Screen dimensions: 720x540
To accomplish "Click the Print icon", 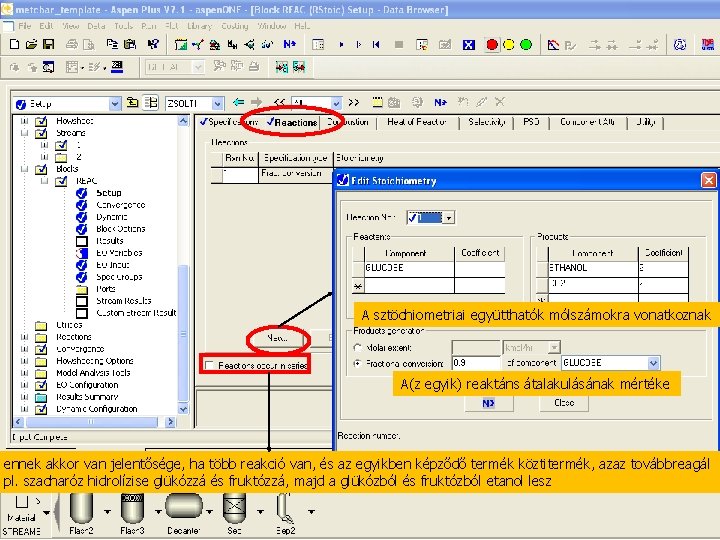I will coord(72,45).
